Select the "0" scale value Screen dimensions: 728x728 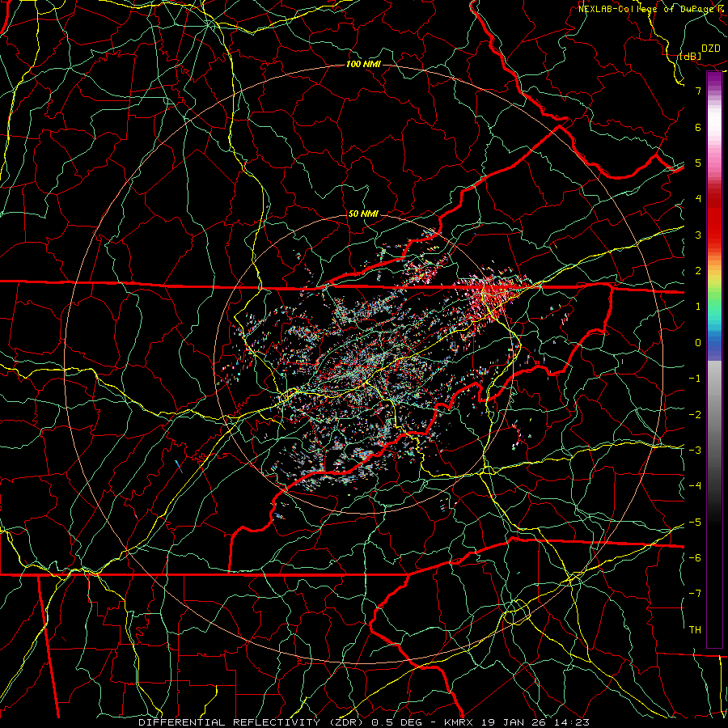coord(698,343)
